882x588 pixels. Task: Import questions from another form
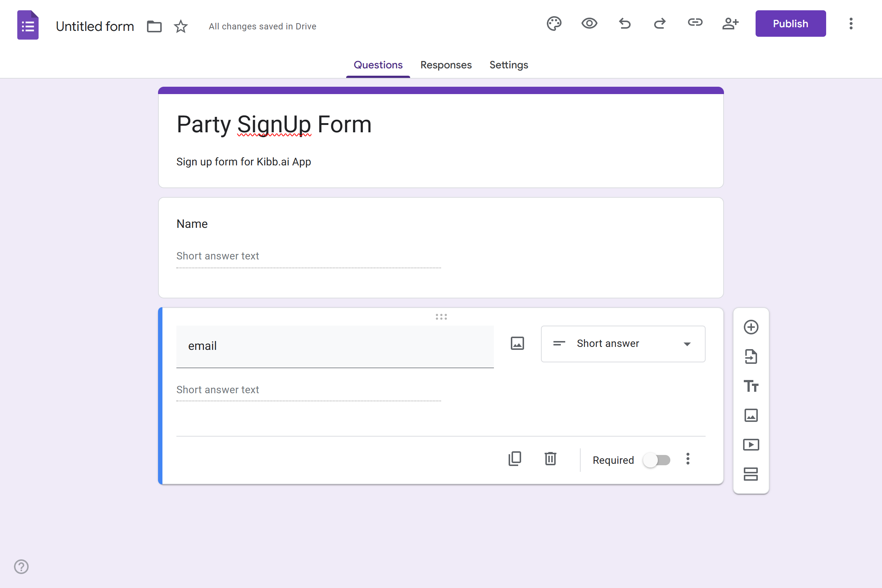(x=751, y=356)
